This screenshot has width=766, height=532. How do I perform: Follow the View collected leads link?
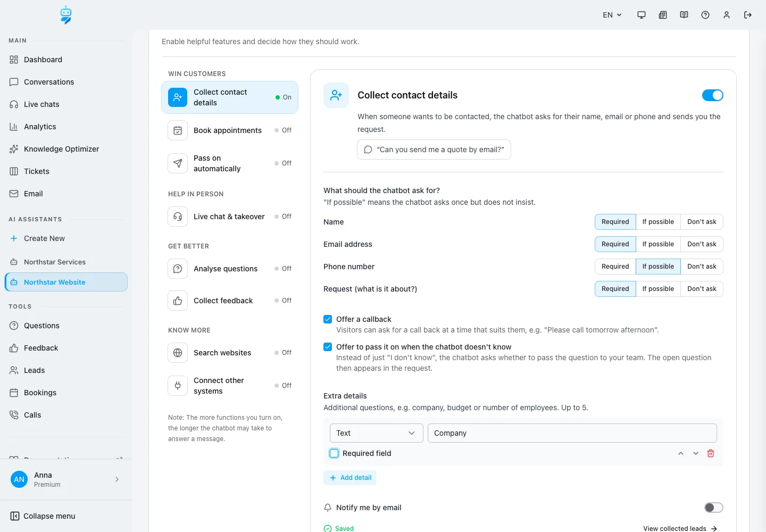[x=680, y=528]
